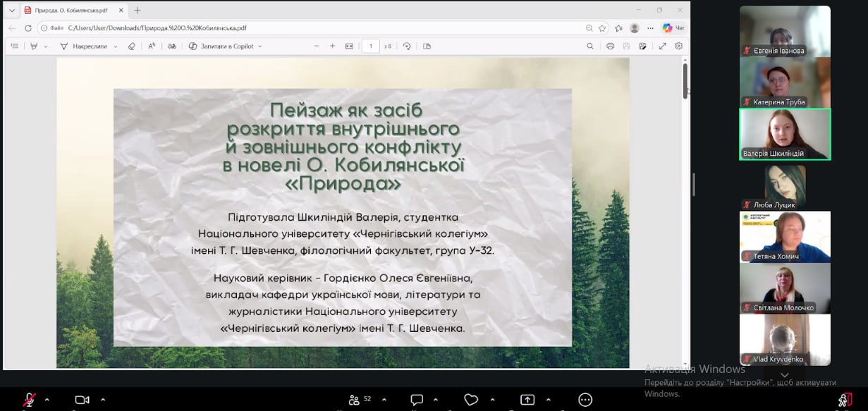Rotate the PDF page
Viewport: 868px width, 411px height.
407,46
